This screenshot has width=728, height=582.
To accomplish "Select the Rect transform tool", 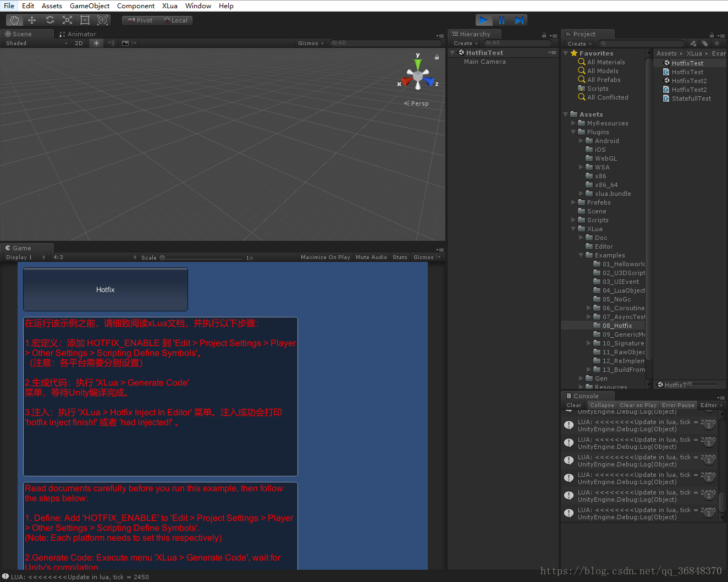I will [x=85, y=20].
